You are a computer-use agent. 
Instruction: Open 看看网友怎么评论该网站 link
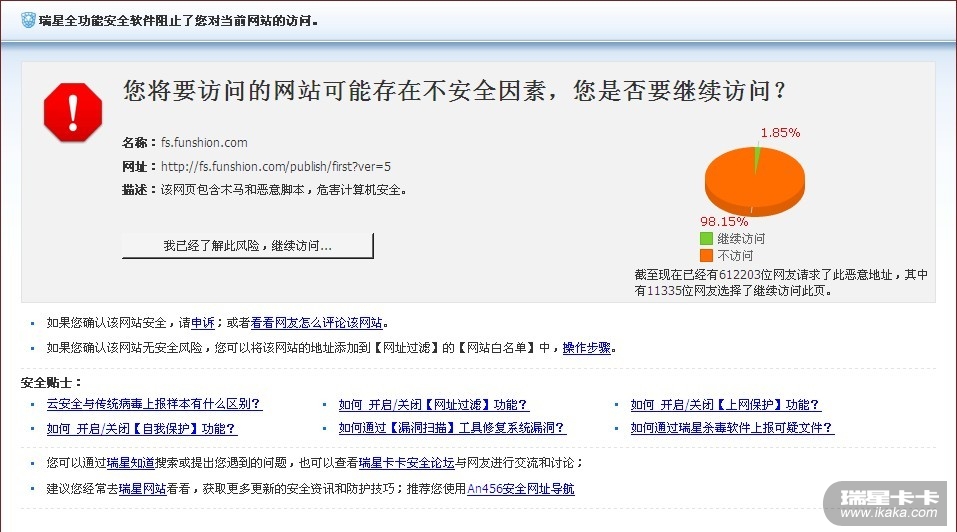316,323
